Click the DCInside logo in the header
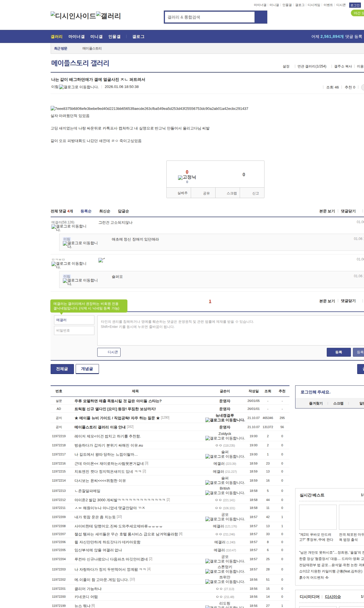Image resolution: width=364 pixels, height=608 pixels. pyautogui.click(x=73, y=16)
